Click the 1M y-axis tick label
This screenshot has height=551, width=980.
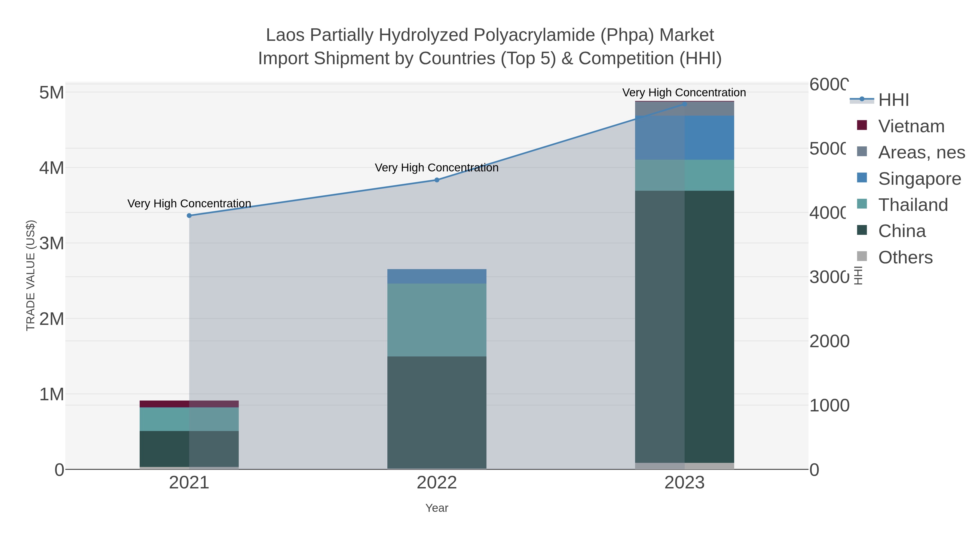pos(52,394)
